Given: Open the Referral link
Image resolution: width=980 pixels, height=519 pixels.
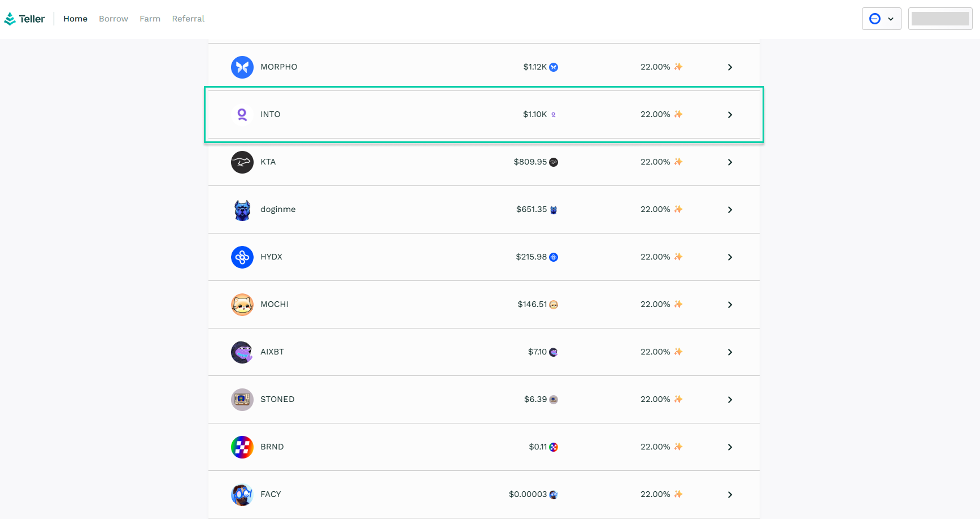Looking at the screenshot, I should 188,19.
